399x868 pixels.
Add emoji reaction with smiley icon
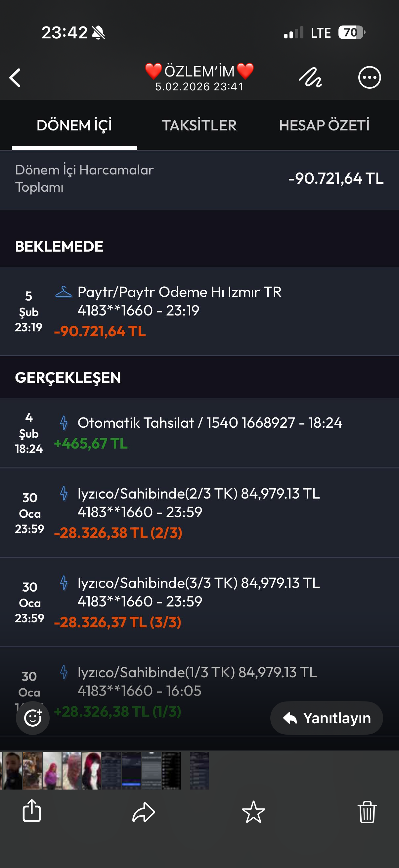point(33,718)
